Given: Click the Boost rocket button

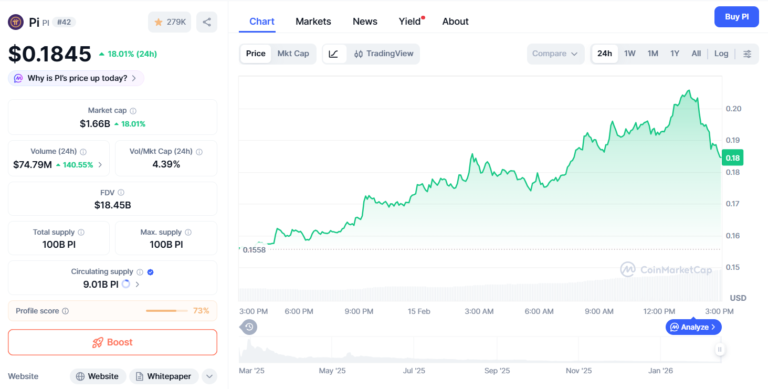Looking at the screenshot, I should coord(112,342).
